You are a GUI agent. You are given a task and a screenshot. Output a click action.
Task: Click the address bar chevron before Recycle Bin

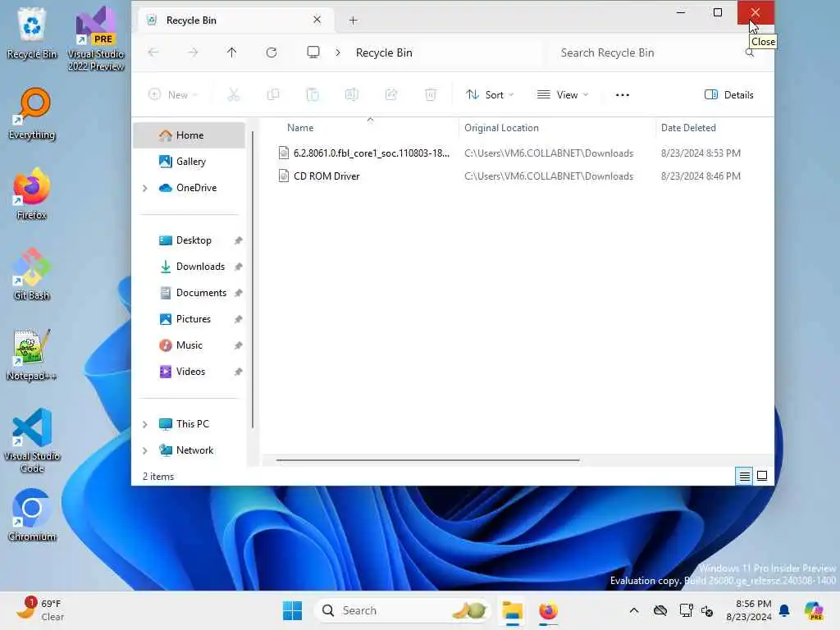338,52
